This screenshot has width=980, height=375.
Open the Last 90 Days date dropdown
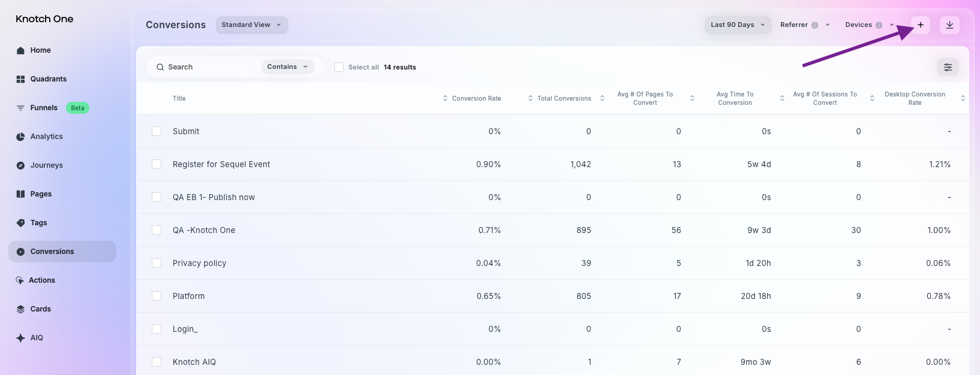click(738, 25)
